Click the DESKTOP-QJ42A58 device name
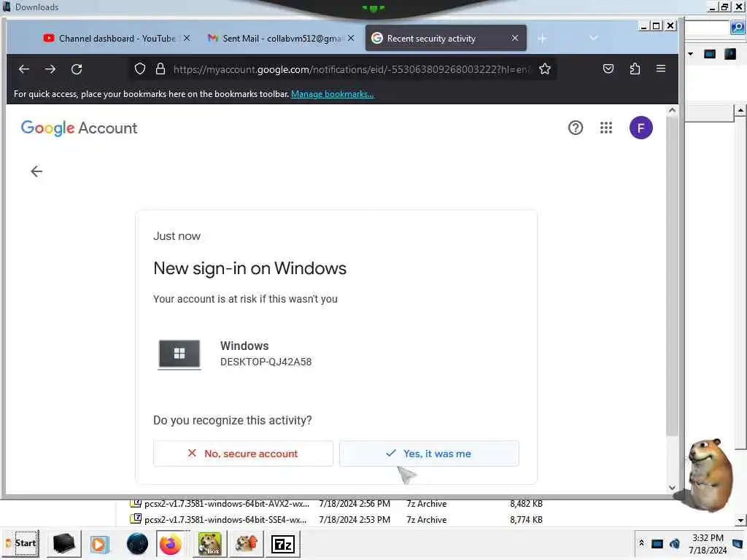The width and height of the screenshot is (747, 560). pos(266,362)
